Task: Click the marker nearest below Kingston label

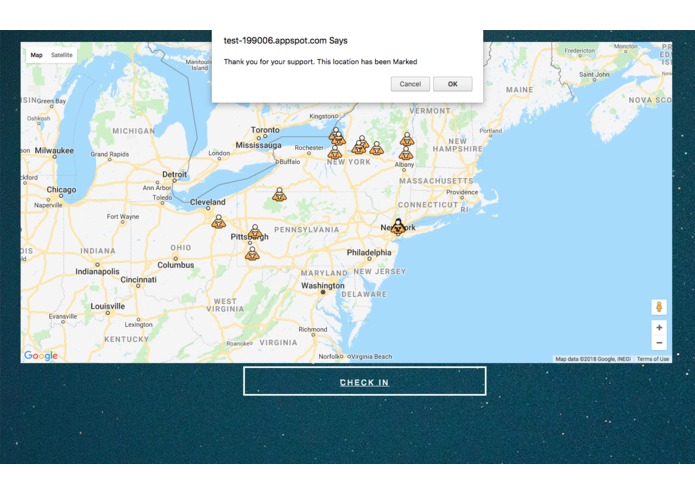Action: coord(336,134)
